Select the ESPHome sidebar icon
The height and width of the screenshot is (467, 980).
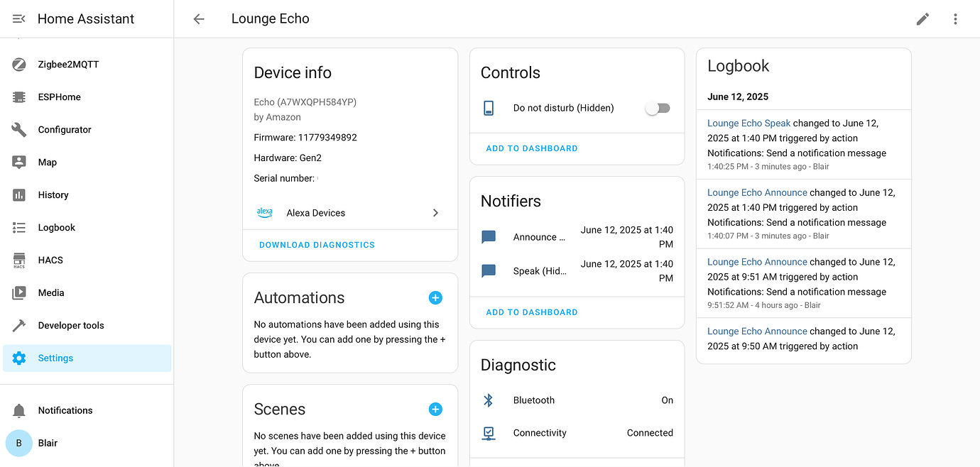pos(18,97)
